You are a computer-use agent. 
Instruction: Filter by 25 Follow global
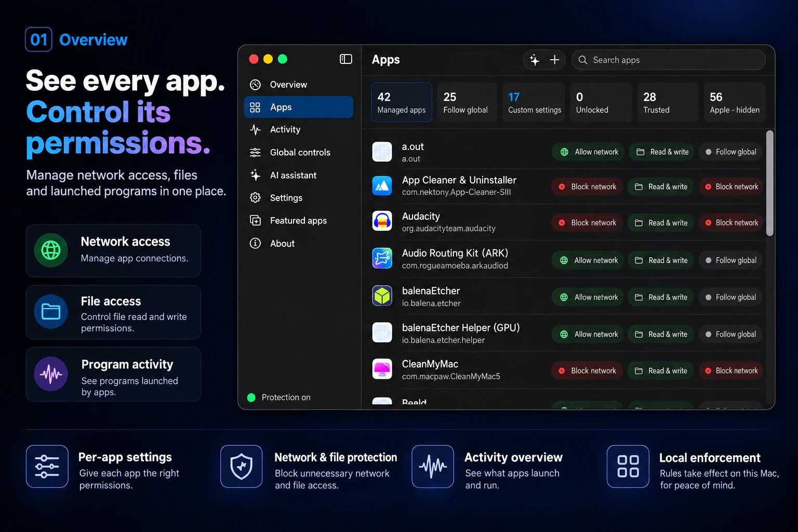tap(467, 102)
